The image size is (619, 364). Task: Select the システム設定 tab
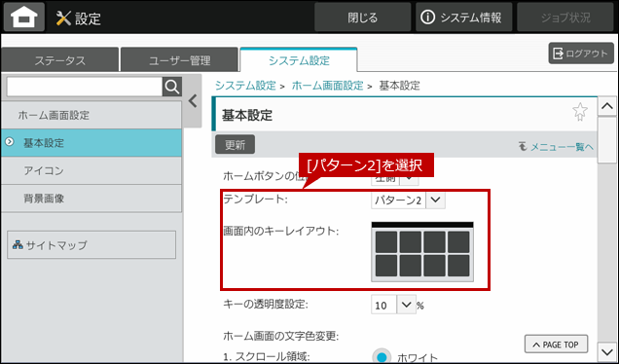299,60
